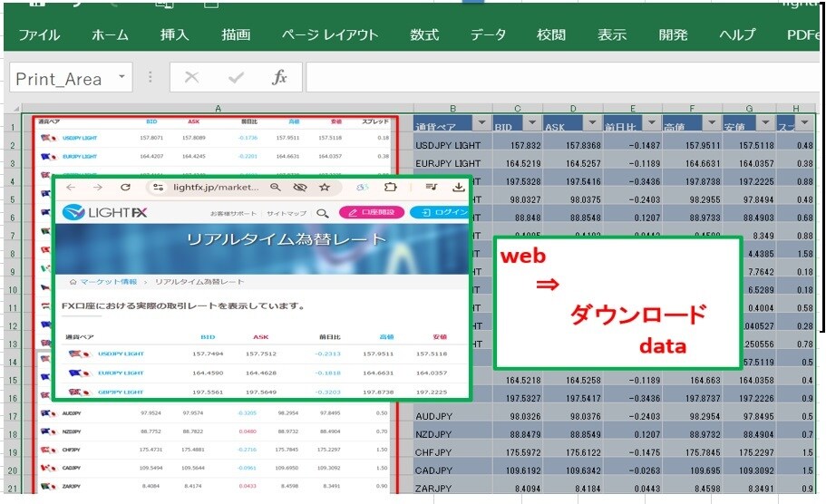This screenshot has height=504, width=826.
Task: Open the サイトマップ link
Action: tap(287, 213)
